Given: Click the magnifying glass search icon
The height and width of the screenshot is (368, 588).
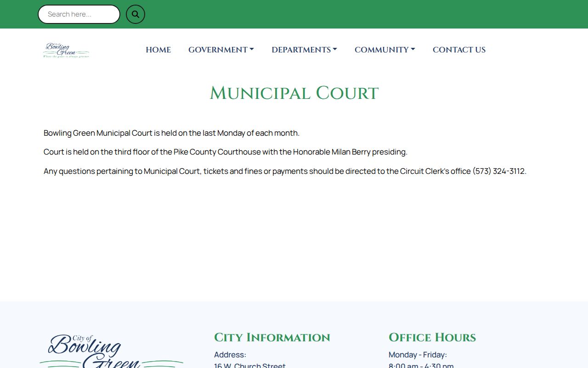Looking at the screenshot, I should click(136, 14).
